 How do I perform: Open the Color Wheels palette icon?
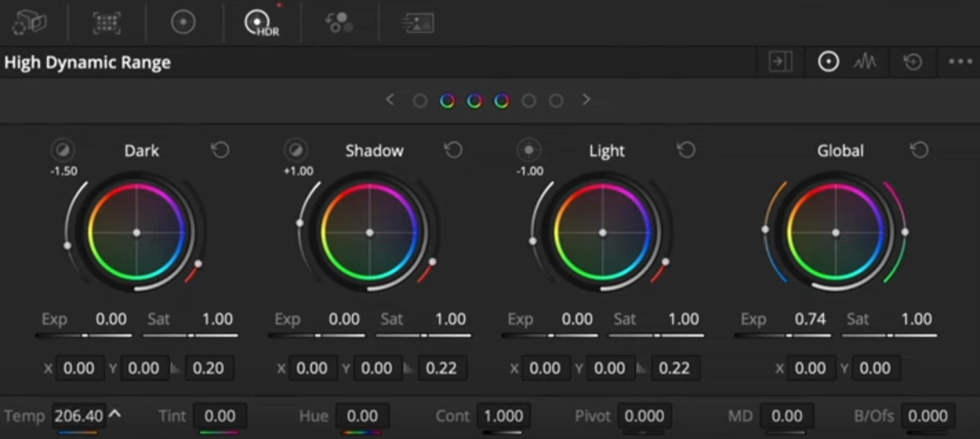tap(183, 23)
